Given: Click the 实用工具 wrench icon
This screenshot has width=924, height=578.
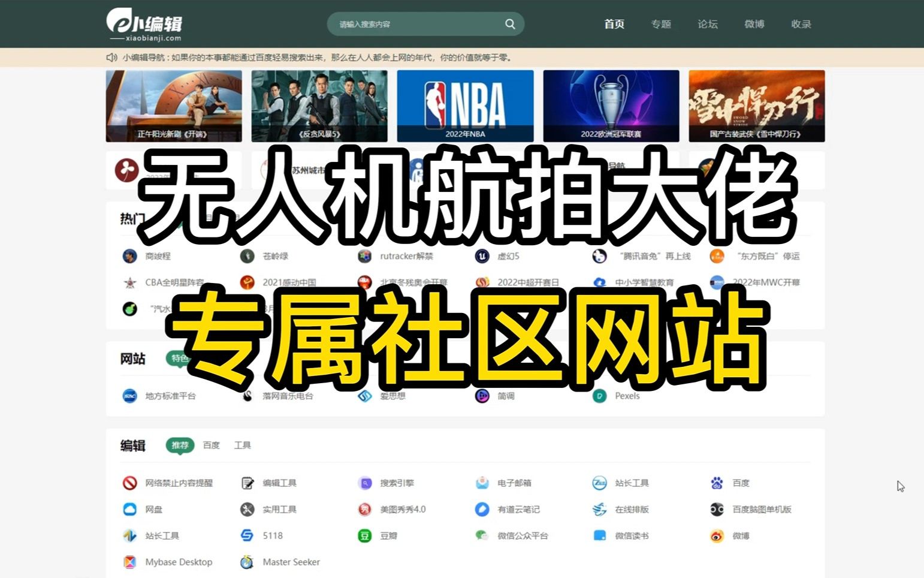Looking at the screenshot, I should 247,509.
